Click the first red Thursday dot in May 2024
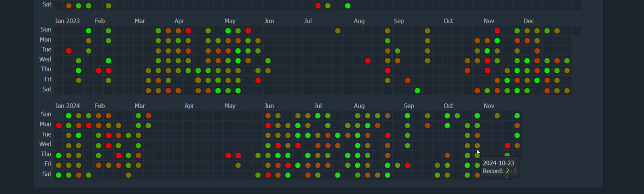Viewport: 644px width, 194px height. click(x=228, y=155)
